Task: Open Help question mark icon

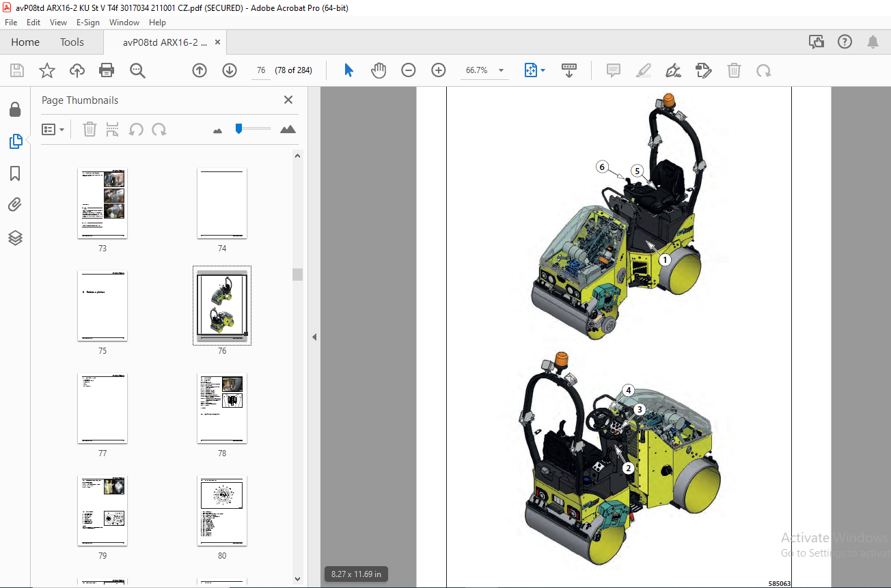Action: click(x=845, y=42)
